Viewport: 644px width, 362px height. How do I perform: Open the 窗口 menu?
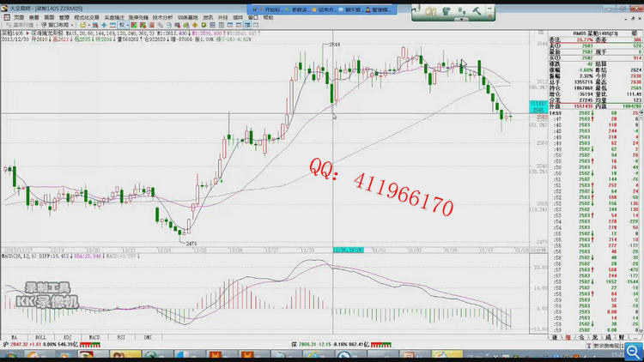point(252,18)
